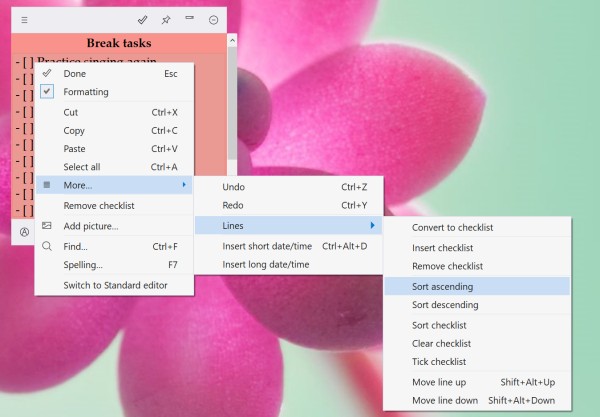Click the circled minus icon in titlebar

point(213,20)
